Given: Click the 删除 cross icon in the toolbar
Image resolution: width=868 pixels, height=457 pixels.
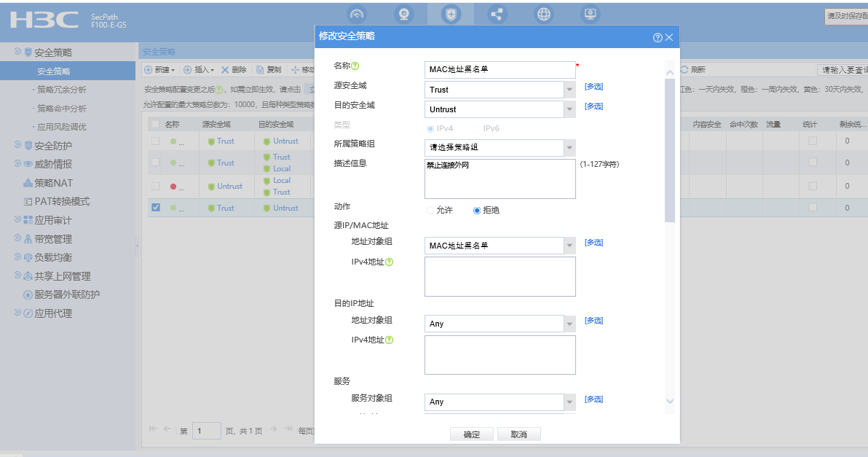Looking at the screenshot, I should point(225,70).
